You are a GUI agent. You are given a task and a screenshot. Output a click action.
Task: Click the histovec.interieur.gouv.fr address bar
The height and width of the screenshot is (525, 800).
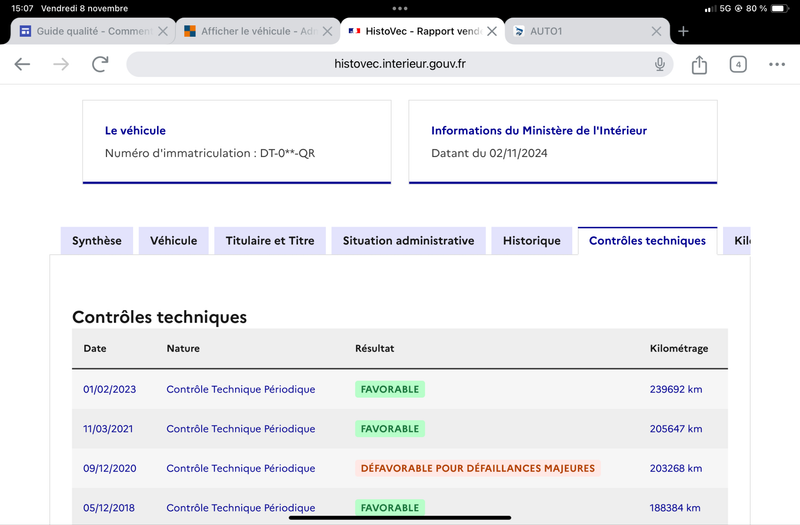tap(399, 64)
